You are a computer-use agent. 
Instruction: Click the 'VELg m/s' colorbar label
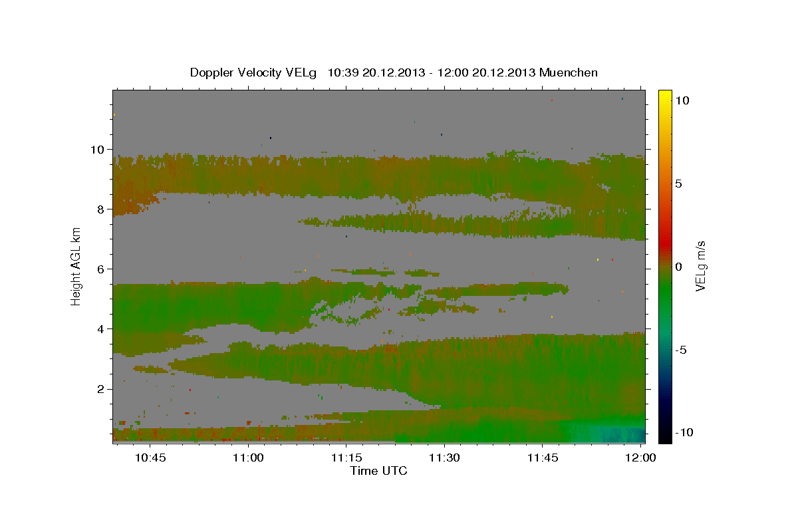700,266
